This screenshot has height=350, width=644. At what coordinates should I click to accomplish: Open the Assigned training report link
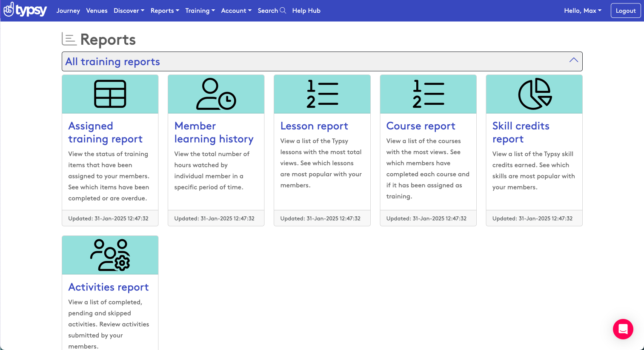106,132
